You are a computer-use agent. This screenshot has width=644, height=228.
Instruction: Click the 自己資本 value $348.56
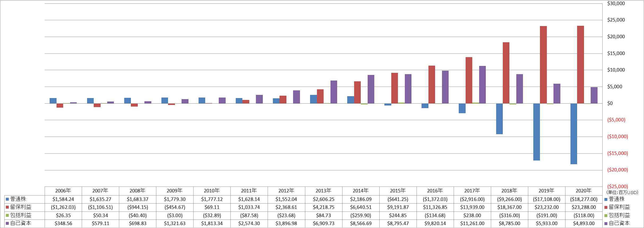[63, 223]
